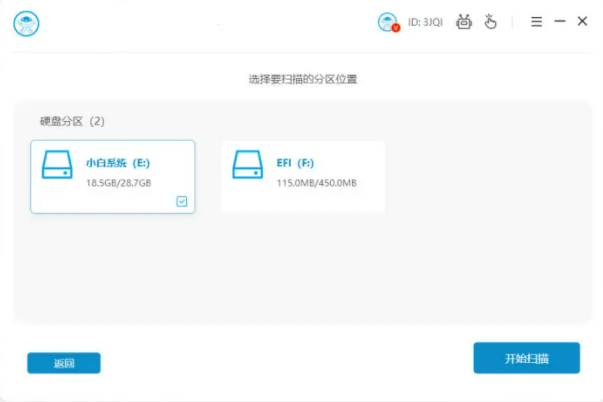Click the F: drive disk icon
Image resolution: width=603 pixels, height=402 pixels.
248,165
